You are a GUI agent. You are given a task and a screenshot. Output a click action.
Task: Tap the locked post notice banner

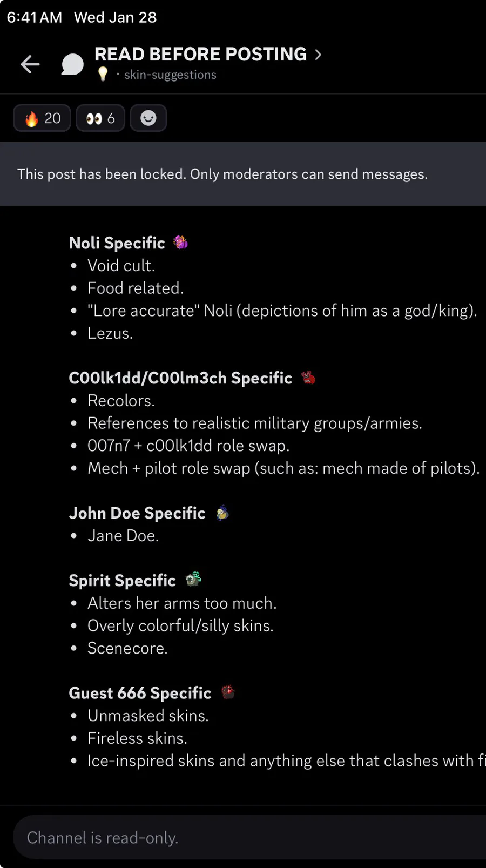tap(222, 174)
